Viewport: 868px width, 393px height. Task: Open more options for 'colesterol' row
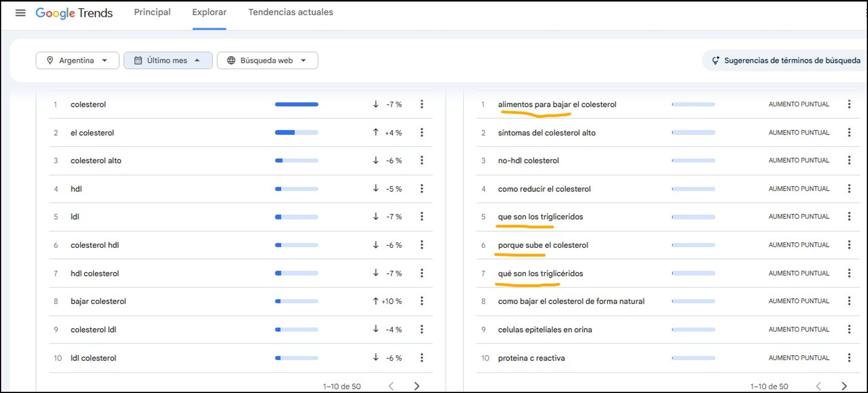(422, 104)
